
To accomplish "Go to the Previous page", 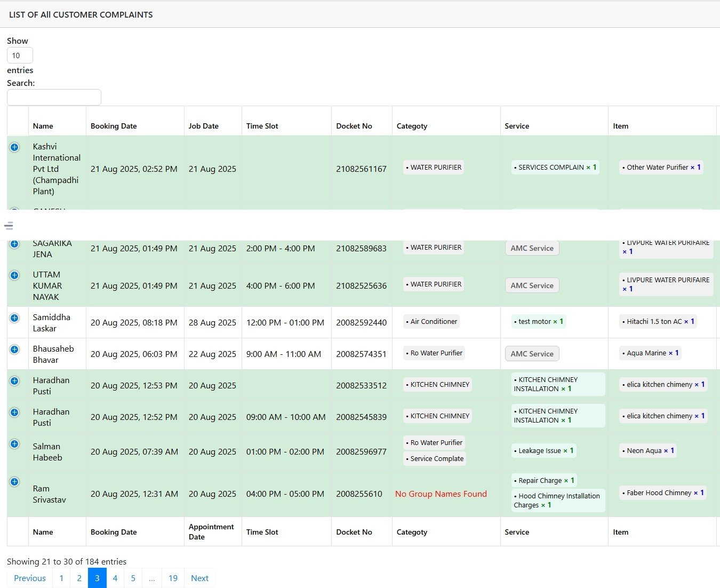I will coord(30,578).
